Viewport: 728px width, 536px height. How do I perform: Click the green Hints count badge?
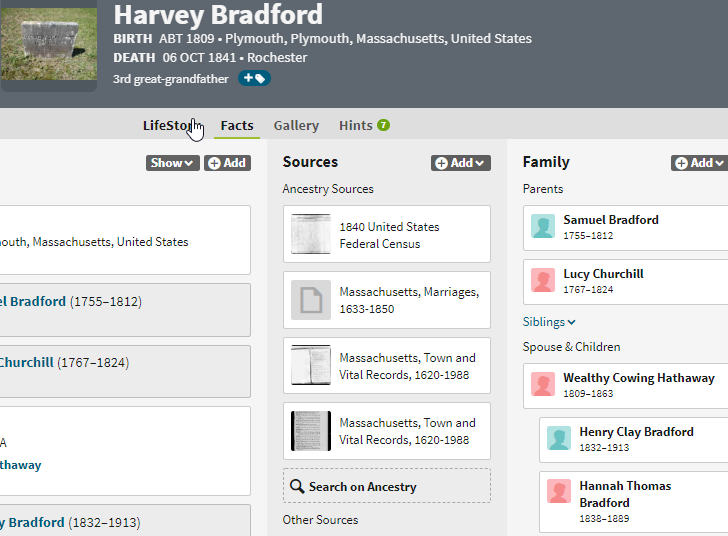(x=384, y=126)
